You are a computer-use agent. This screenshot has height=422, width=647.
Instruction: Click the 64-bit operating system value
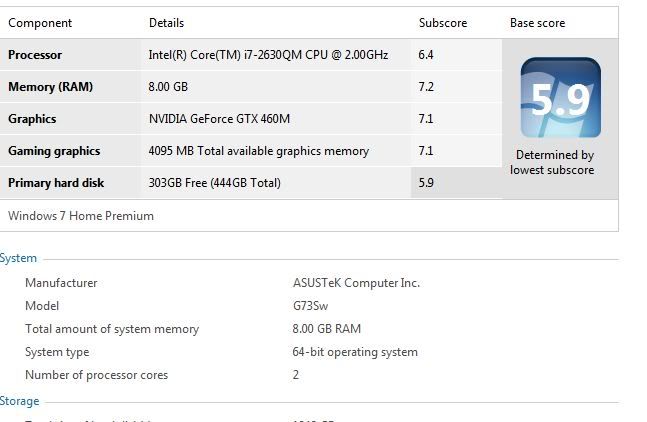[355, 352]
